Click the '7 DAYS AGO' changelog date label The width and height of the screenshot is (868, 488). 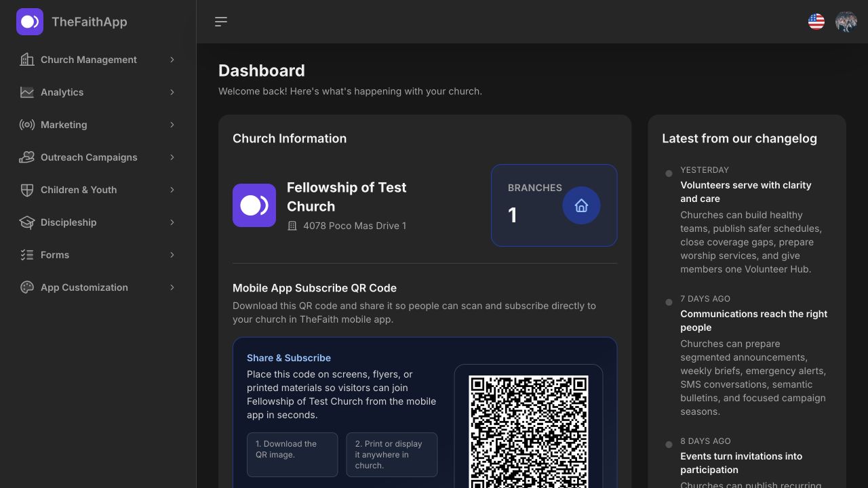(705, 299)
